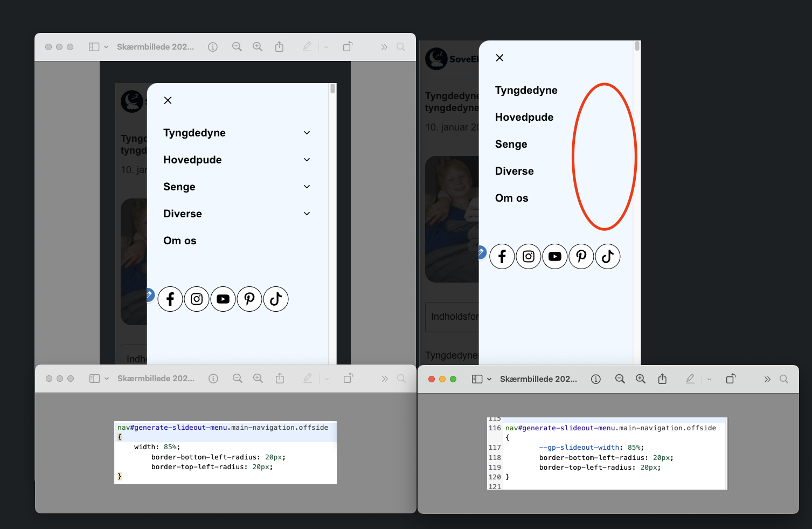The image size is (812, 529).
Task: Expand the Diverse submenu chevron
Action: pyautogui.click(x=307, y=214)
